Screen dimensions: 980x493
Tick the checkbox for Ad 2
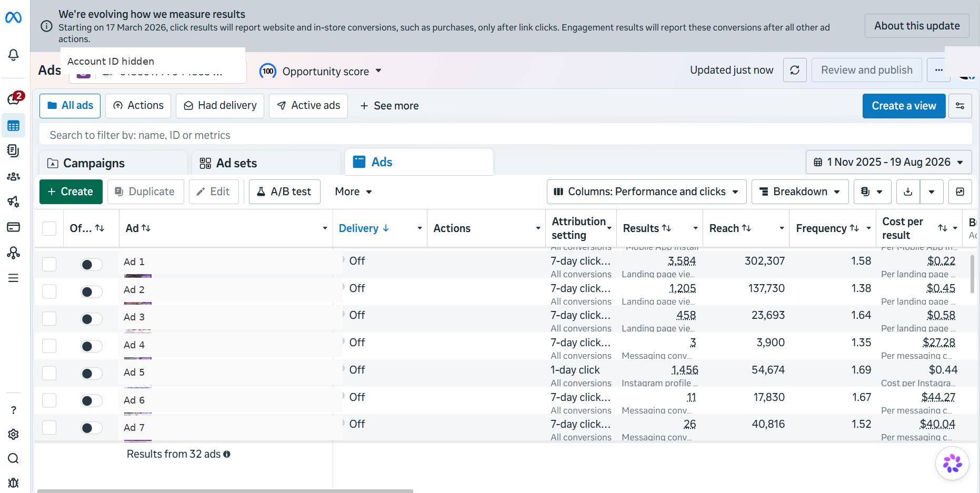pos(49,291)
